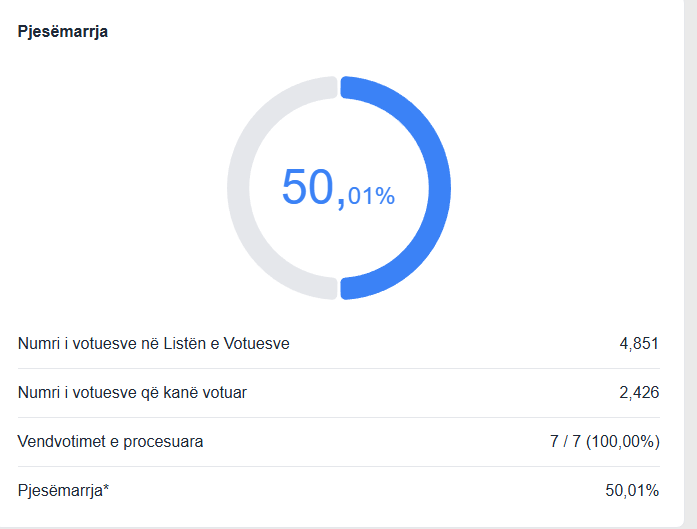Select the "Pjesëmarrja*" label in the bottom row

point(60,490)
